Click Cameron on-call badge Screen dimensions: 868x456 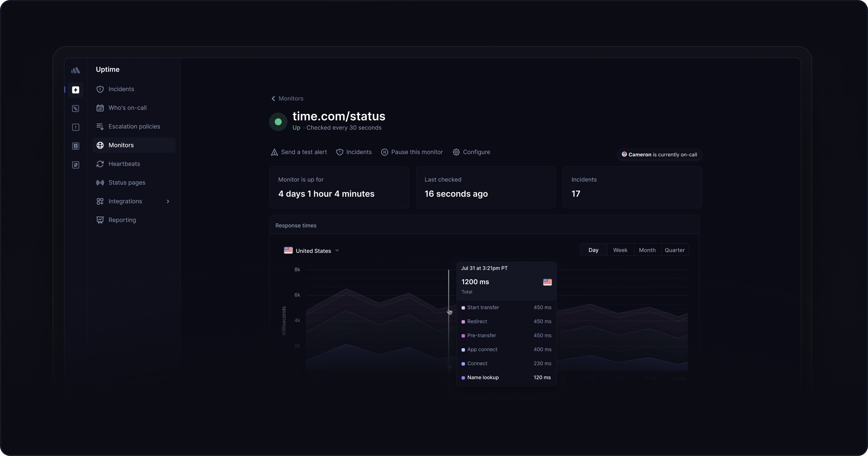coord(659,154)
